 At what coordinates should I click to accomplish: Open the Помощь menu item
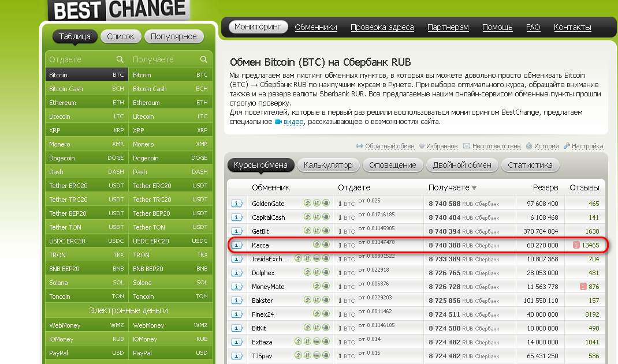tap(497, 27)
